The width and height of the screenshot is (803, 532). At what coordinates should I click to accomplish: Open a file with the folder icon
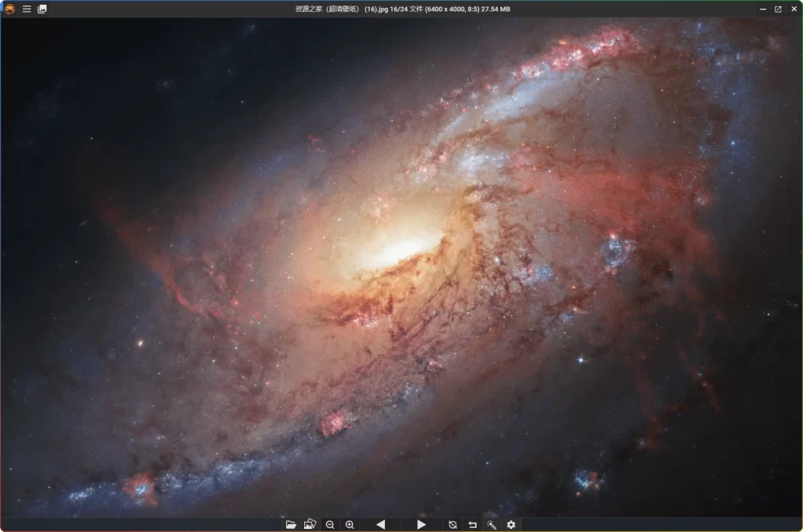[291, 524]
